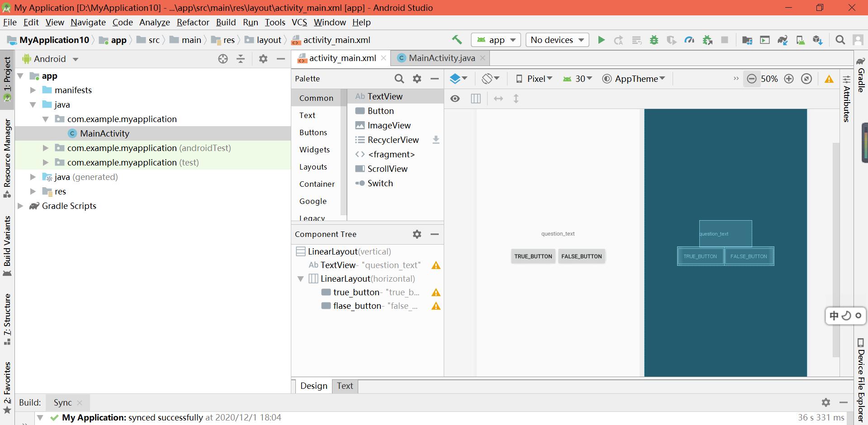Zoom out the design surface

(751, 79)
